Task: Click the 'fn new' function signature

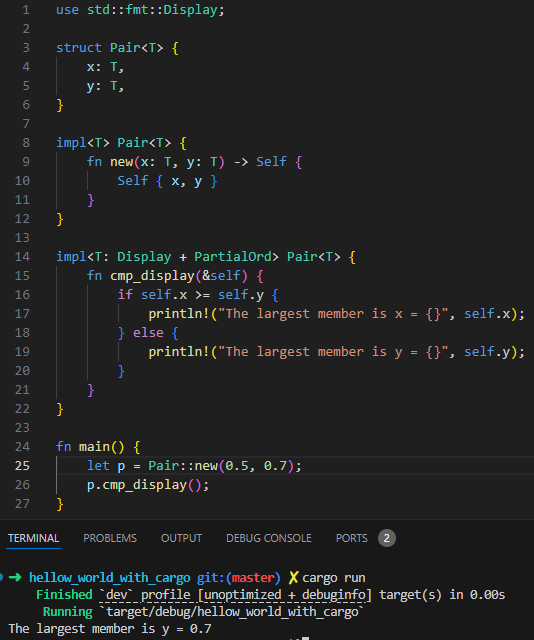Action: click(194, 162)
